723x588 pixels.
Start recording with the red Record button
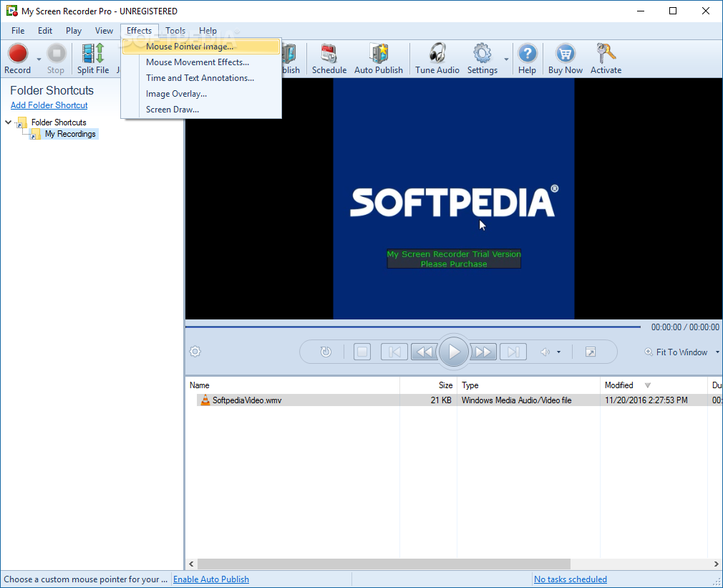17,58
